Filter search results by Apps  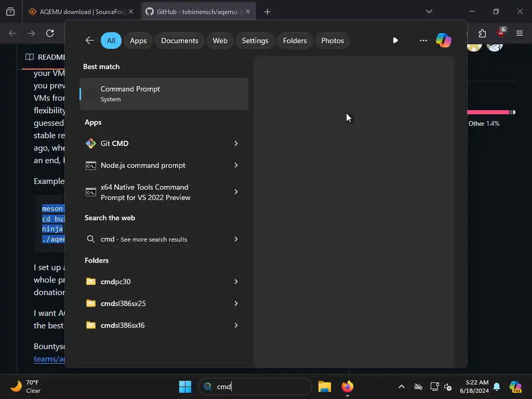138,41
